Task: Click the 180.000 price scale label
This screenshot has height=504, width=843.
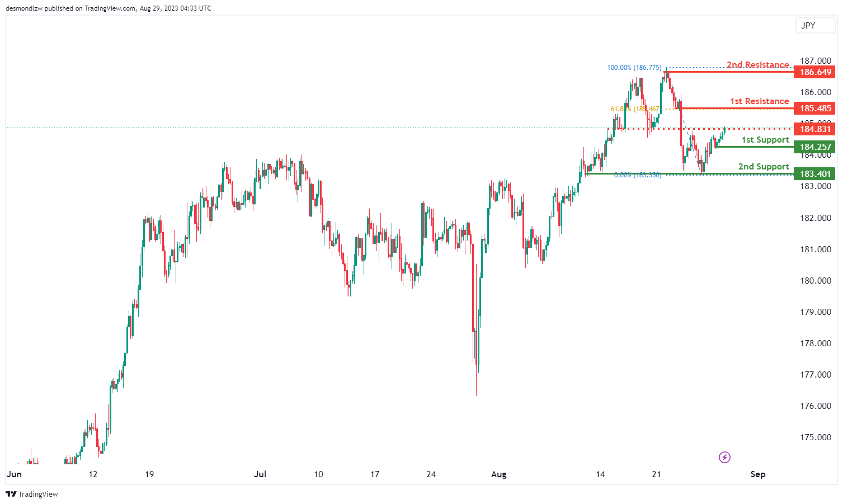Action: tap(815, 281)
